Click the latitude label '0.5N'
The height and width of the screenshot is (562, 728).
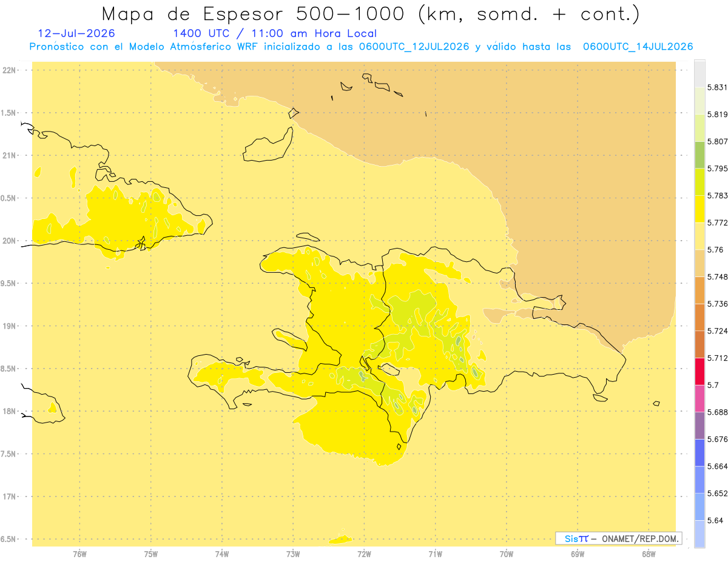(x=8, y=198)
